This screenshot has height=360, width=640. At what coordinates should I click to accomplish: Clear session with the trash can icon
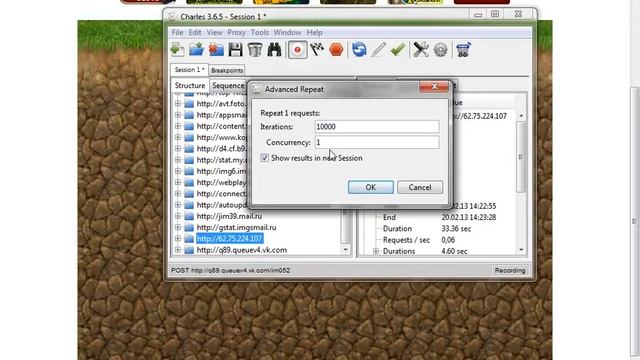pos(255,50)
